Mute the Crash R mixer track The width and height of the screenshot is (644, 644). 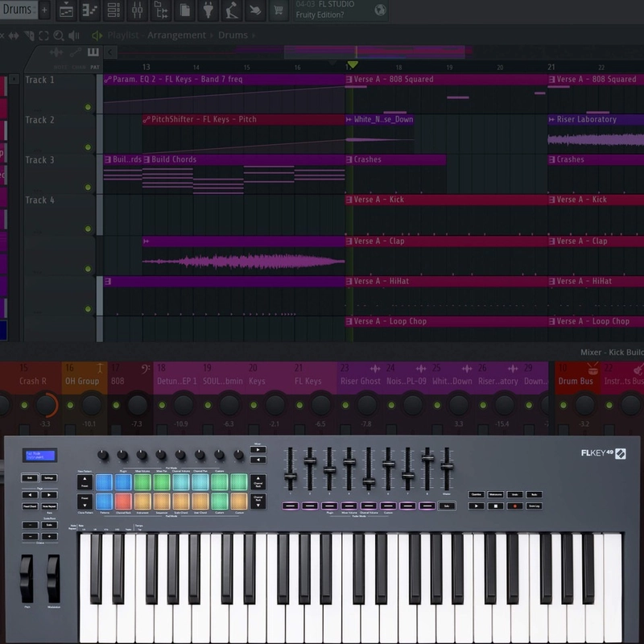23,405
